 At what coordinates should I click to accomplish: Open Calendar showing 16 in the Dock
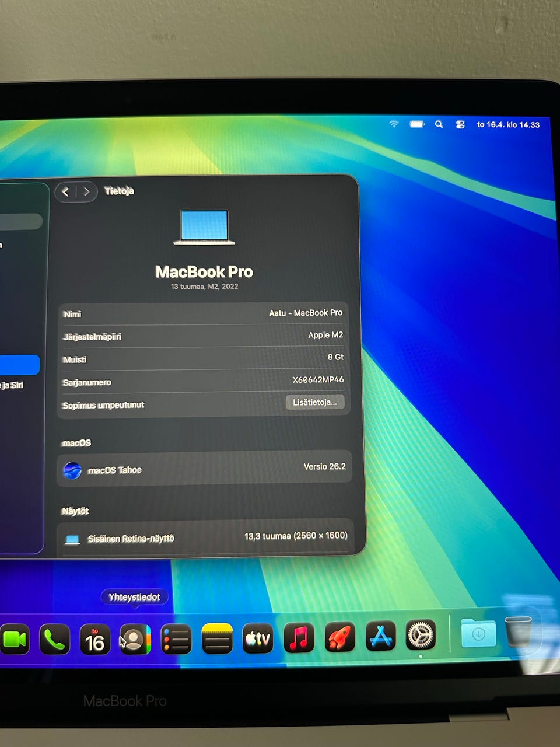[95, 640]
